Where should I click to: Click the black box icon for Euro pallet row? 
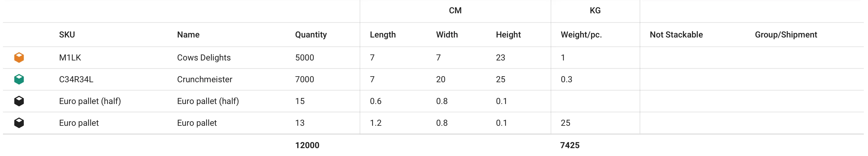(x=19, y=123)
